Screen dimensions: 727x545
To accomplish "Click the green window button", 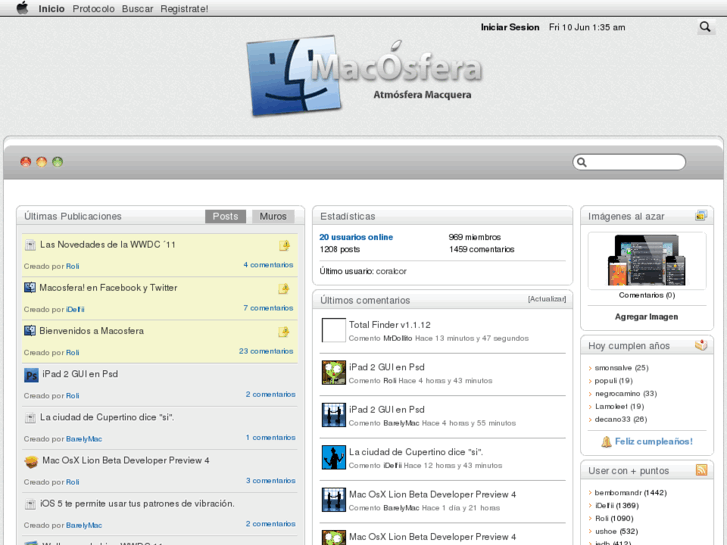I will pos(57,162).
